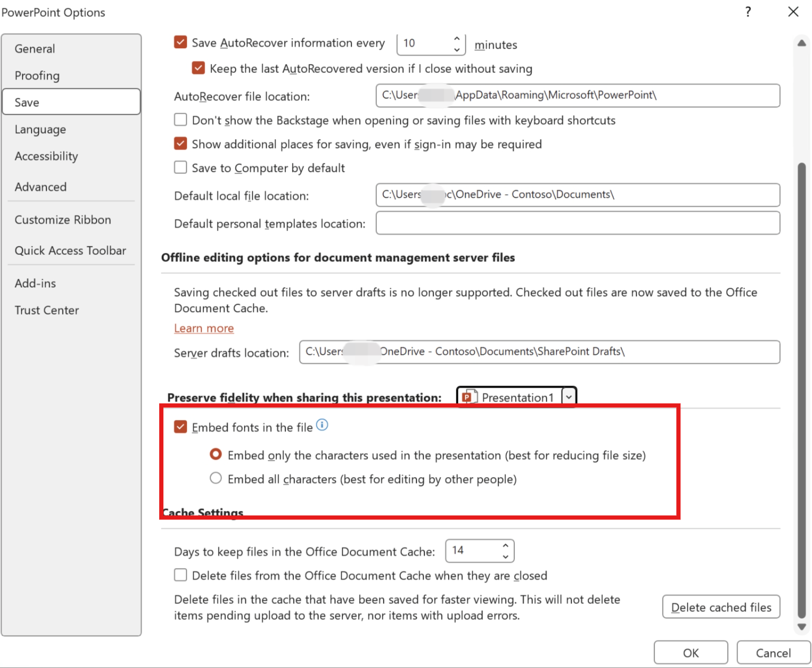Increase AutoRecover minutes with up arrow

[457, 39]
